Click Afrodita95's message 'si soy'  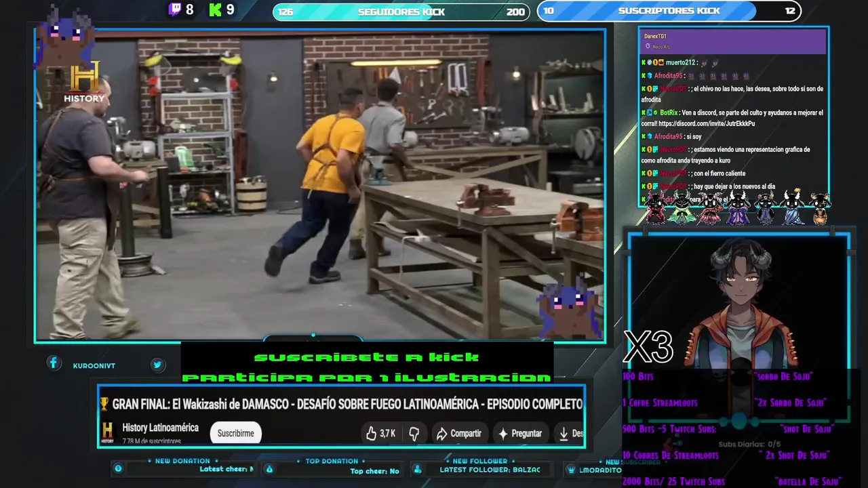(694, 137)
